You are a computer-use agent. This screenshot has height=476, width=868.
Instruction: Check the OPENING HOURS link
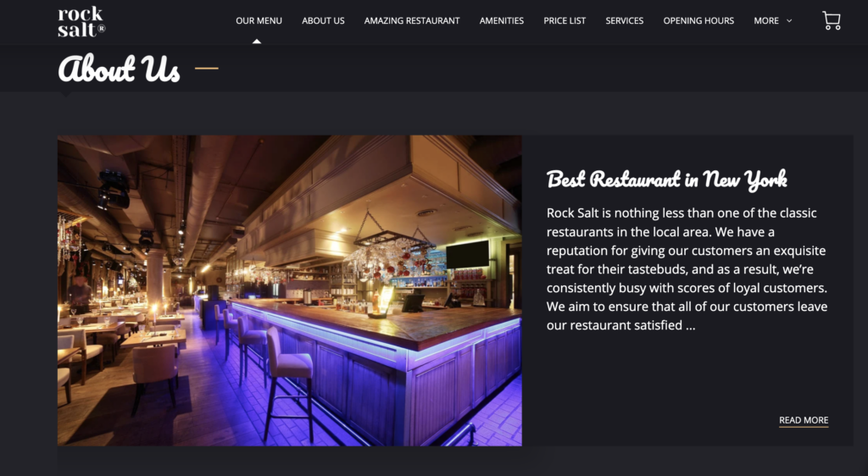[698, 21]
